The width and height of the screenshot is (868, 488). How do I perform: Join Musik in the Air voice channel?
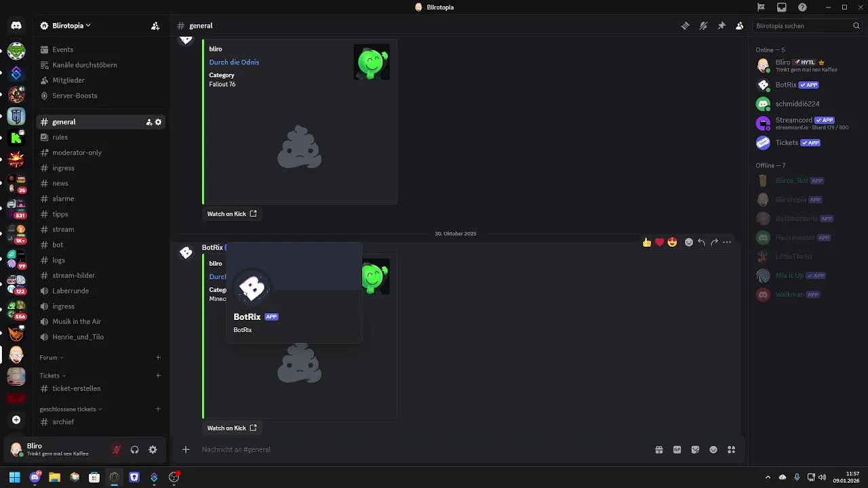click(x=101, y=321)
